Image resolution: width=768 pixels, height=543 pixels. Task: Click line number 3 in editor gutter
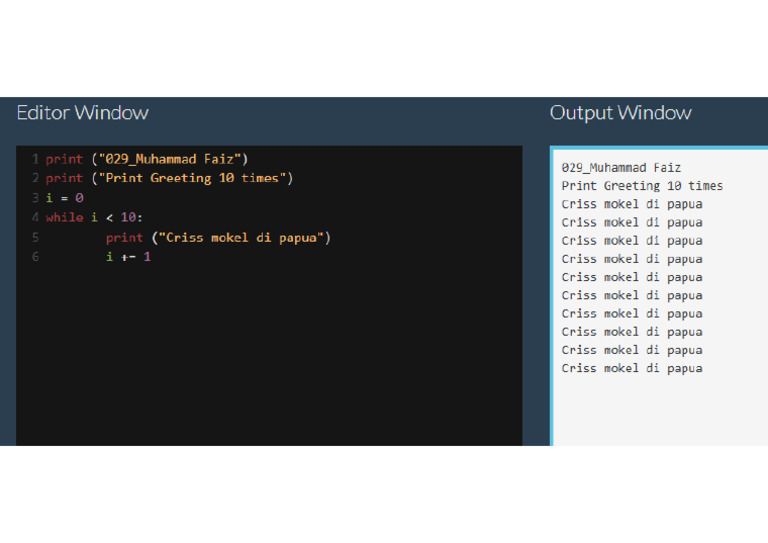[35, 198]
